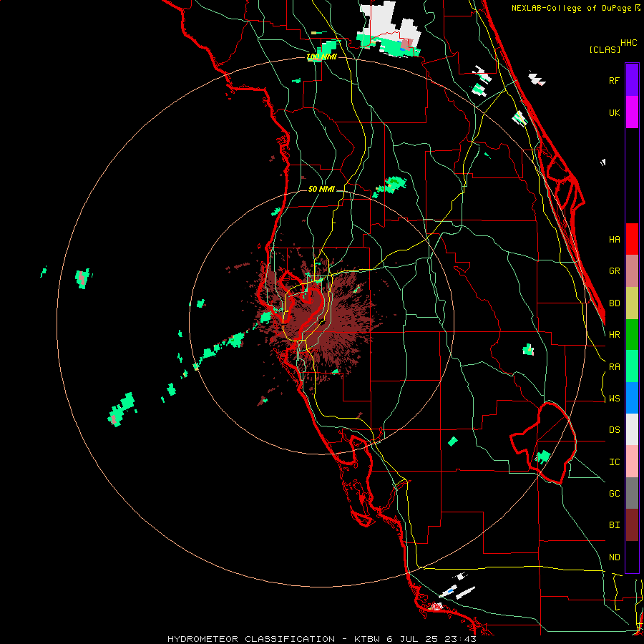Click the 100 NMI range ring label
The height and width of the screenshot is (644, 644).
[321, 57]
